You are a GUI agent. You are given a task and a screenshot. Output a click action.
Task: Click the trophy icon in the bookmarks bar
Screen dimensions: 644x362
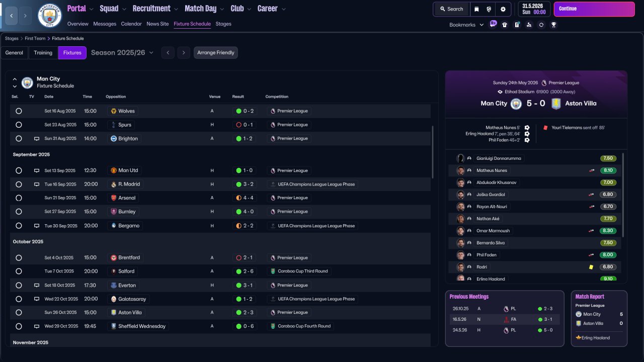pyautogui.click(x=553, y=25)
